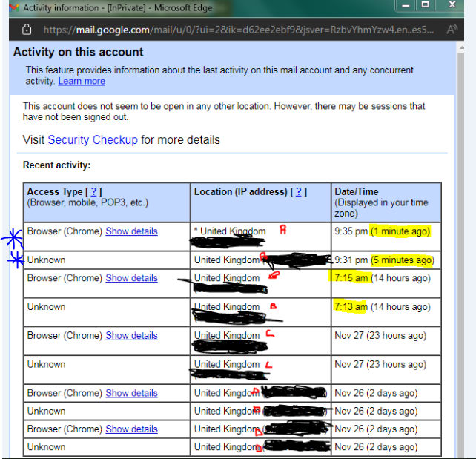The height and width of the screenshot is (459, 476).
Task: Select the '7:13 am (14 hours ago)' cell
Action: pyautogui.click(x=386, y=312)
